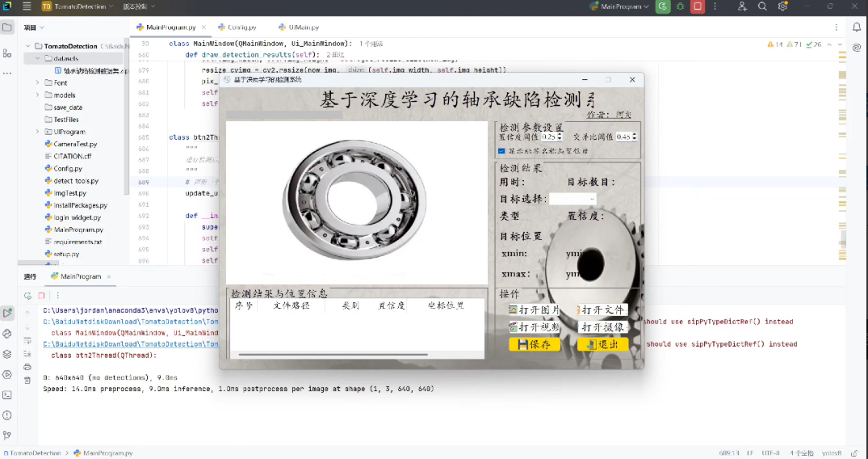The image size is (868, 459).
Task: Click scroll-to-end icon in Run console gutter
Action: [27, 354]
